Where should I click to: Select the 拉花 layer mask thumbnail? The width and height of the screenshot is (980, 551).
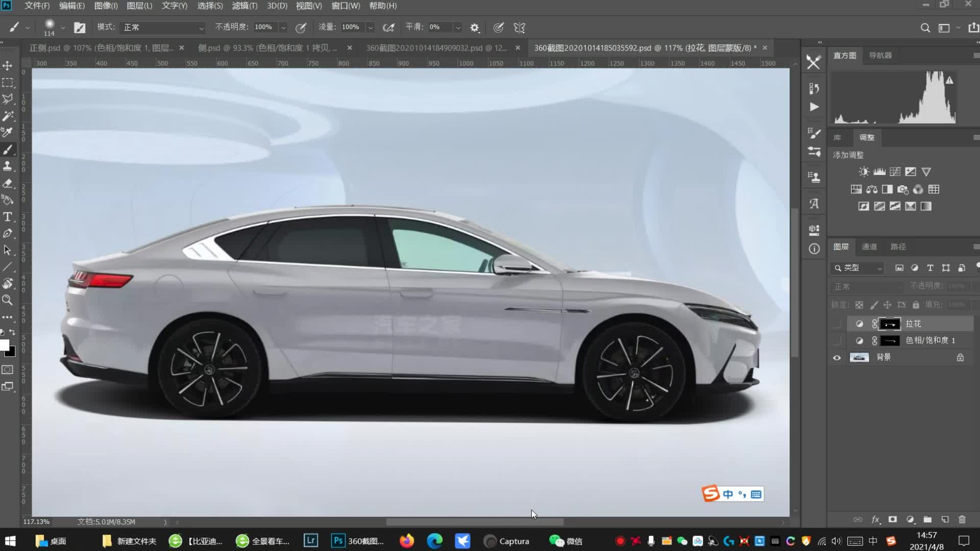(890, 324)
